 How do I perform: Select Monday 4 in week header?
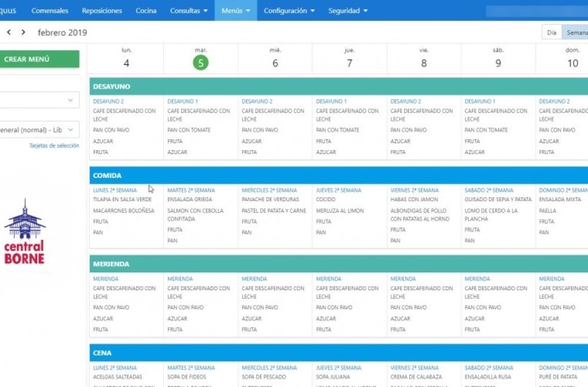pos(126,63)
